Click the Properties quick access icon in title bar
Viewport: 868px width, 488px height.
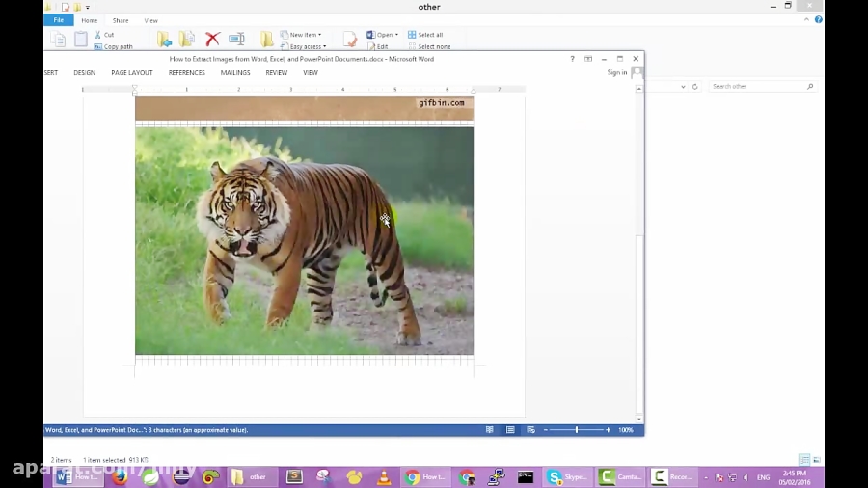66,7
